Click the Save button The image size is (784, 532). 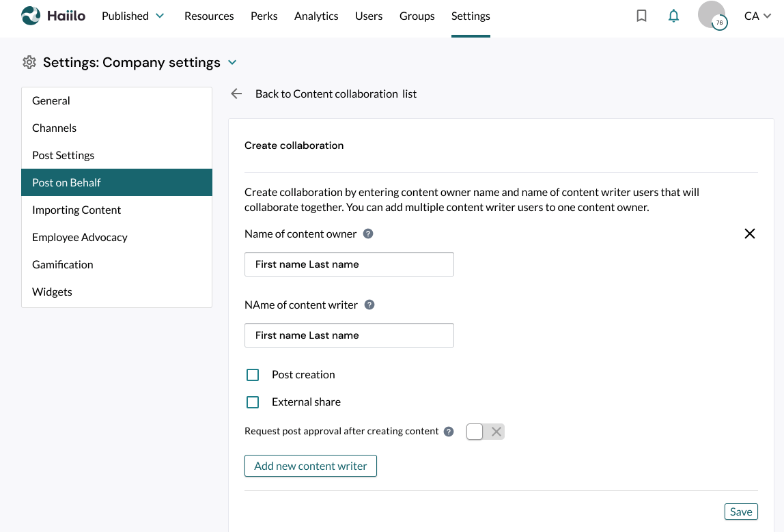741,512
